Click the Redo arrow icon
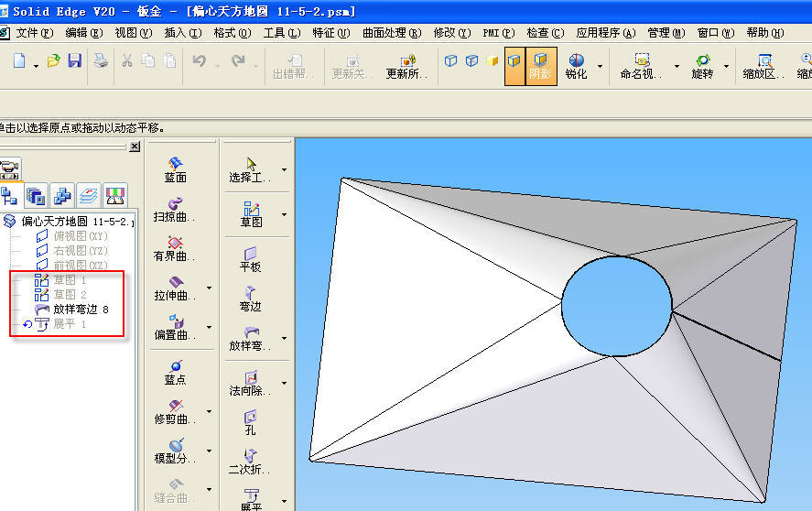 [238, 61]
